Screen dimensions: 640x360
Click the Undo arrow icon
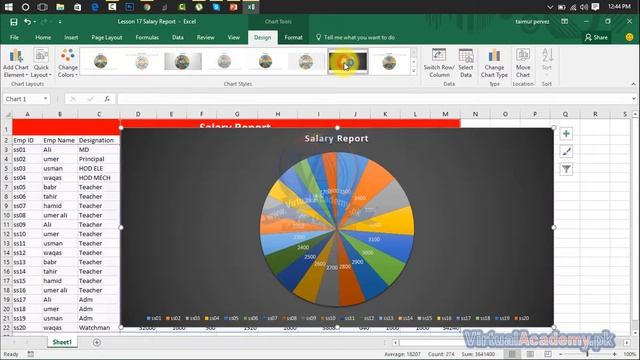pos(27,22)
